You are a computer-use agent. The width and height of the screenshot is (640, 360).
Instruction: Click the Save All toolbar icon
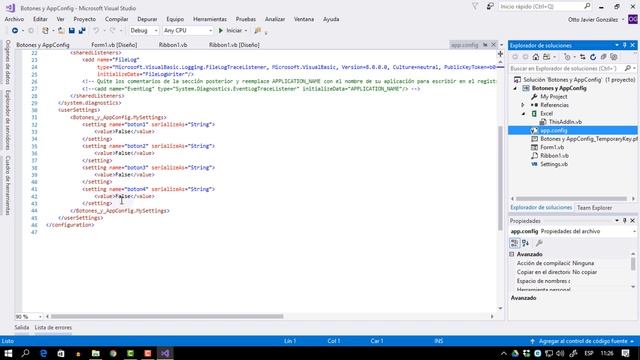(82, 31)
